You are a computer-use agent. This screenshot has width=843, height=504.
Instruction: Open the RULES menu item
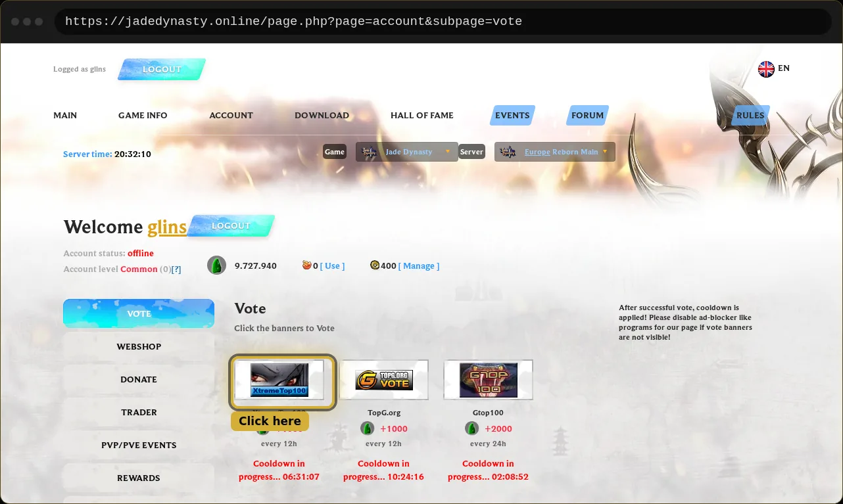pyautogui.click(x=750, y=116)
